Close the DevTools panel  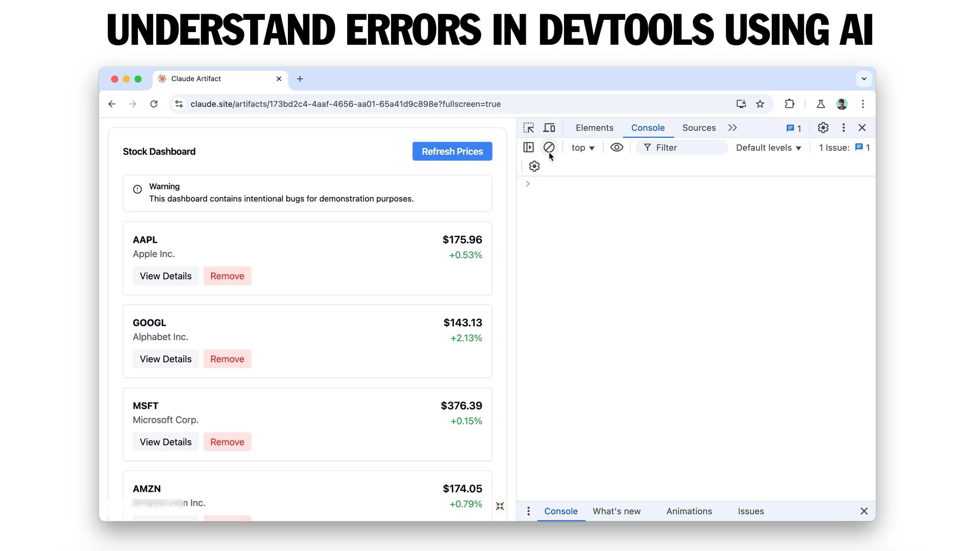point(862,128)
